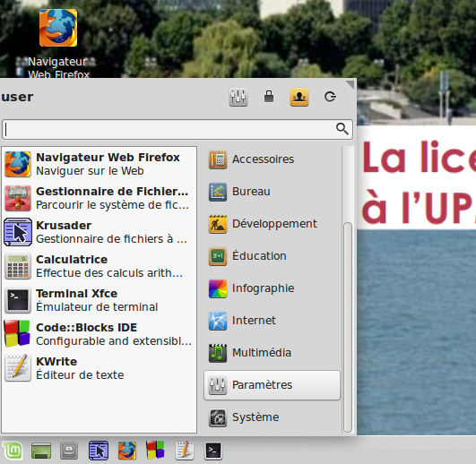Click the log out circular arrow icon
Screen dimensions: 476x464
tap(330, 97)
